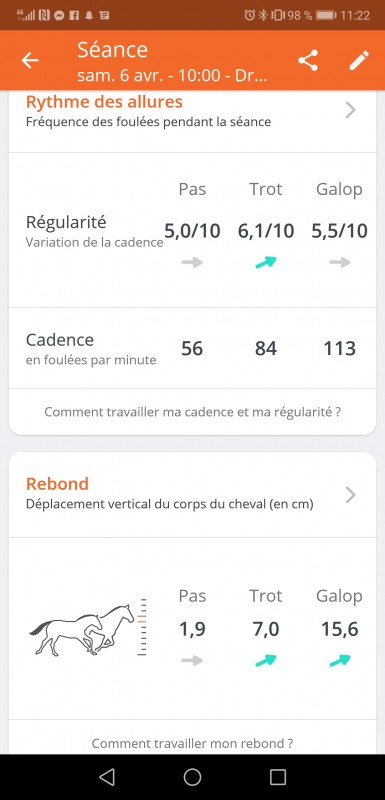Share the session via share icon
The image size is (385, 800).
pos(308,60)
